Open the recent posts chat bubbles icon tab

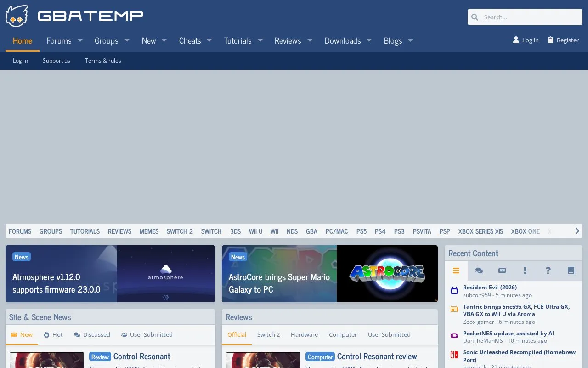tap(479, 270)
